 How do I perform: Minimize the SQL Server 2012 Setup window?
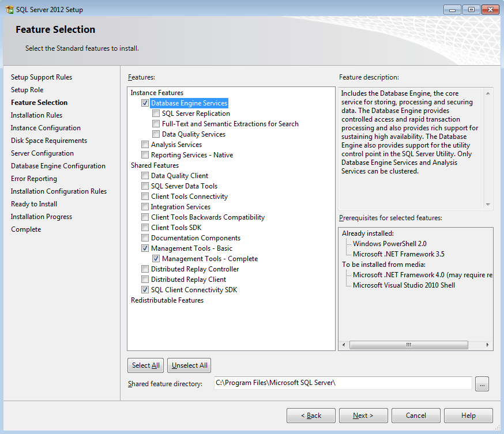[452, 10]
